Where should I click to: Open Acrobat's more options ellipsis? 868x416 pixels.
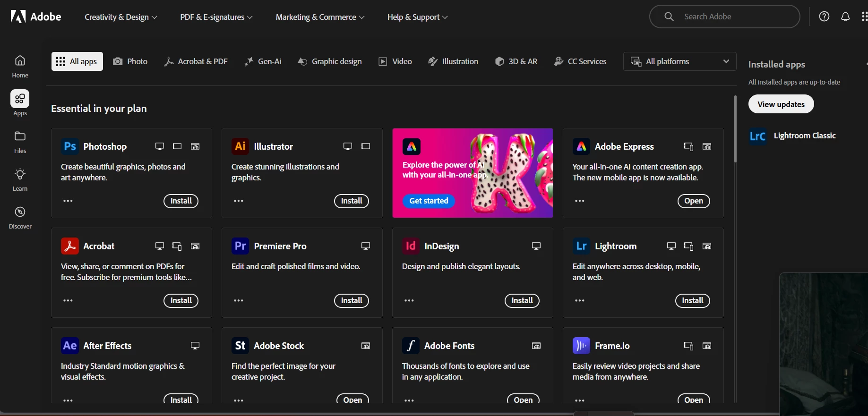click(68, 300)
